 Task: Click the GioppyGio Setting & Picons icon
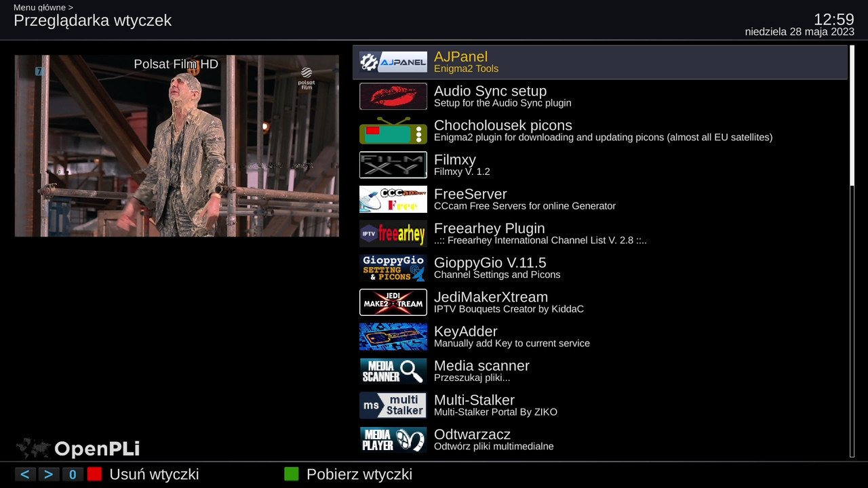393,268
